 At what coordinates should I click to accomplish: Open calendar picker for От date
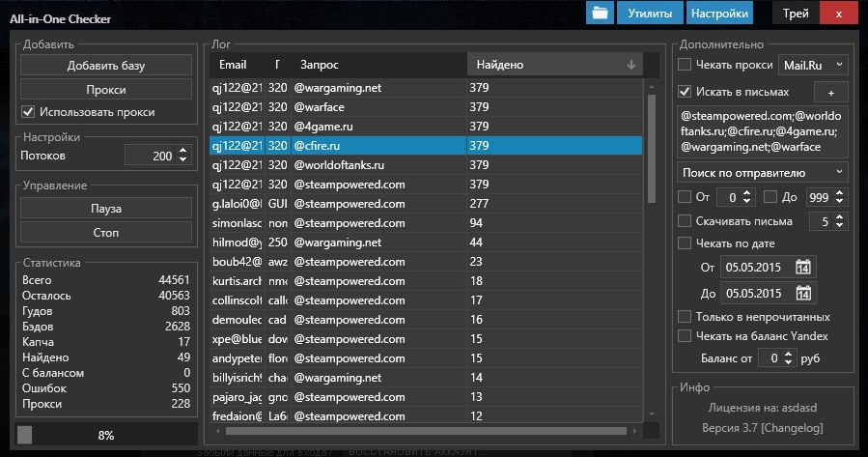802,267
